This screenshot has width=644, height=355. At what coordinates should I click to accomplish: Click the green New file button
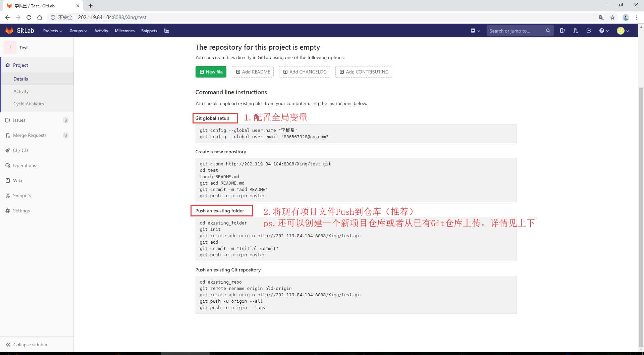211,72
